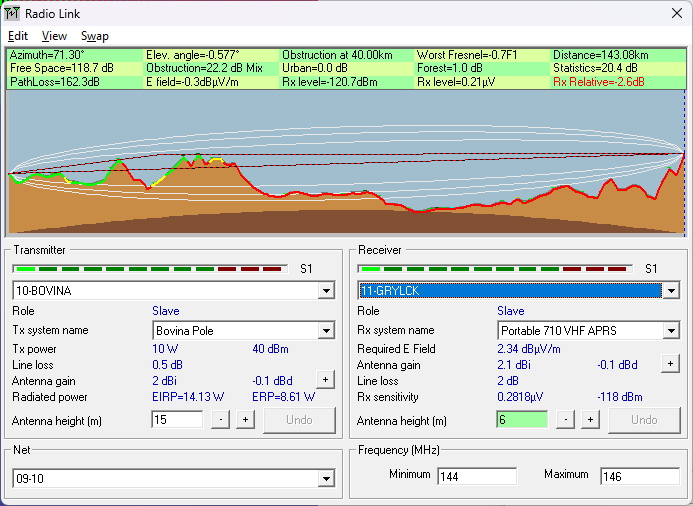The width and height of the screenshot is (693, 506).
Task: Click the transmitter S1 signal meter
Action: click(150, 269)
